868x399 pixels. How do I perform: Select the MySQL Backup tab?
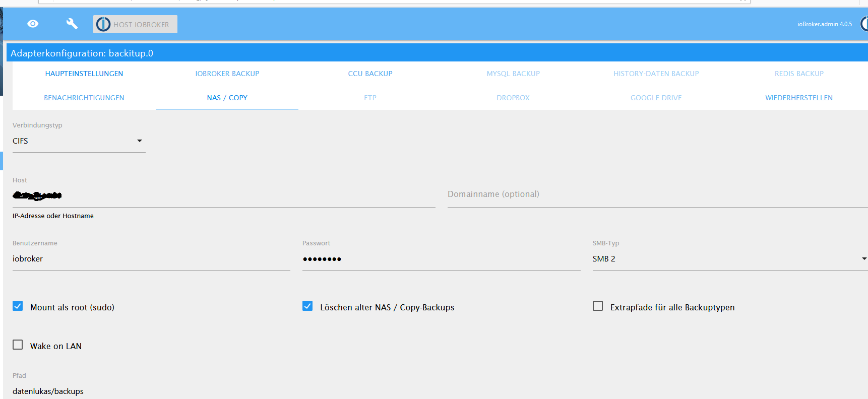513,74
